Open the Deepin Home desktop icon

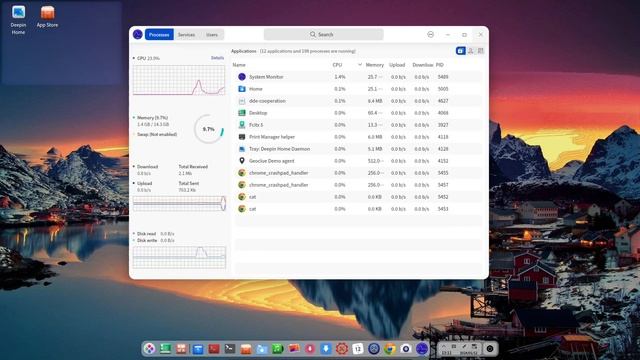point(18,20)
